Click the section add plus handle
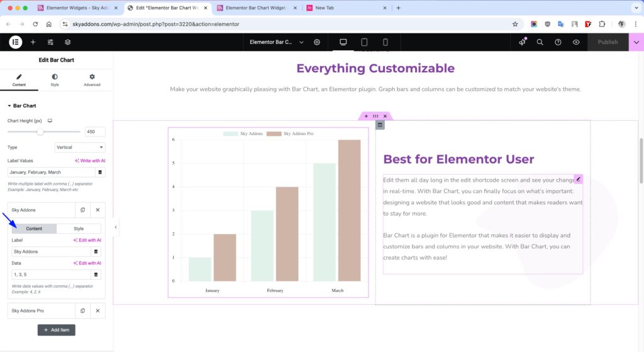The height and width of the screenshot is (352, 644). (366, 116)
